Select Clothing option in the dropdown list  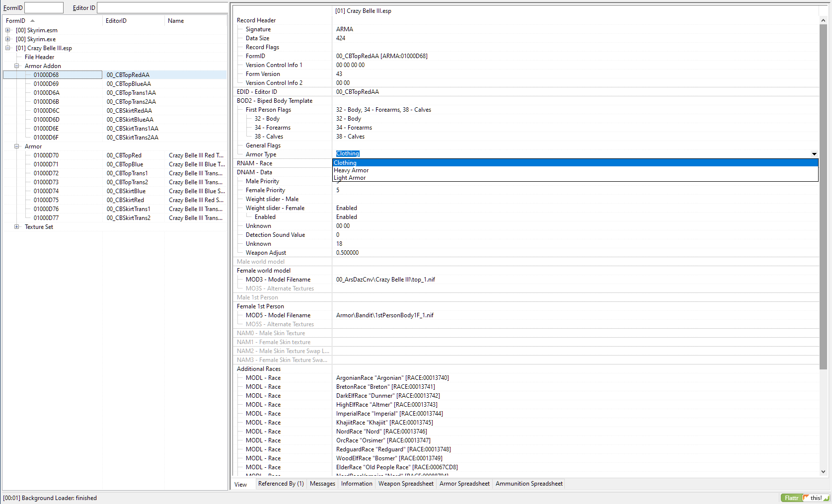pos(575,163)
